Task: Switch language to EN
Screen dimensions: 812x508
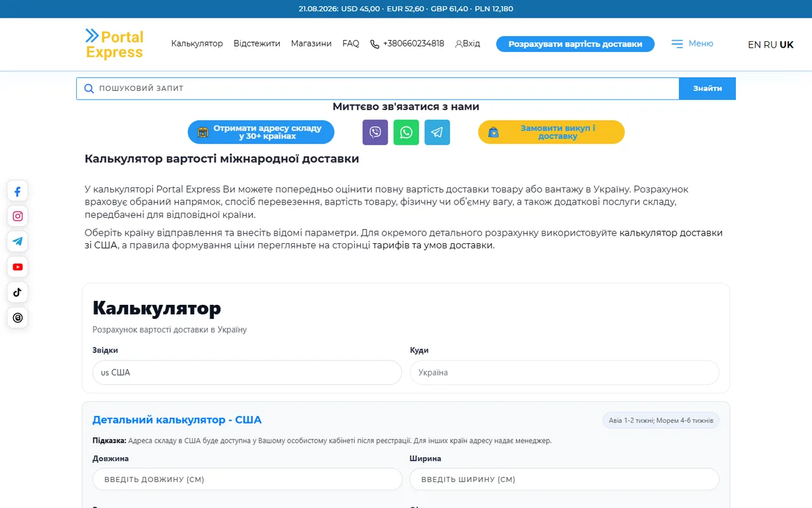Action: click(754, 44)
